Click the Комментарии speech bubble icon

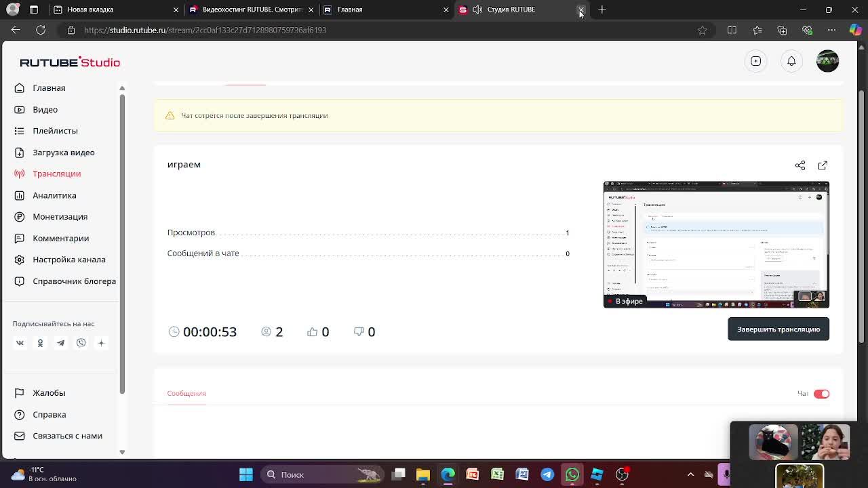click(x=20, y=238)
